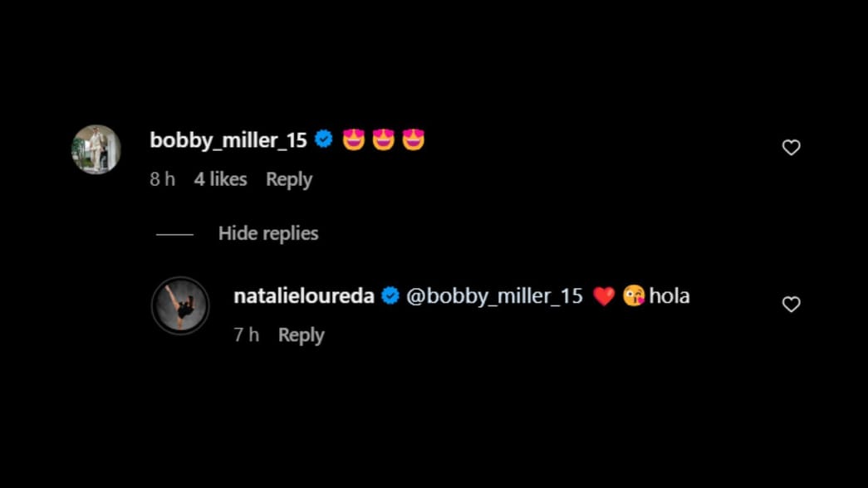The height and width of the screenshot is (488, 868).
Task: Open natalieloureda's profile from the username
Action: click(302, 295)
